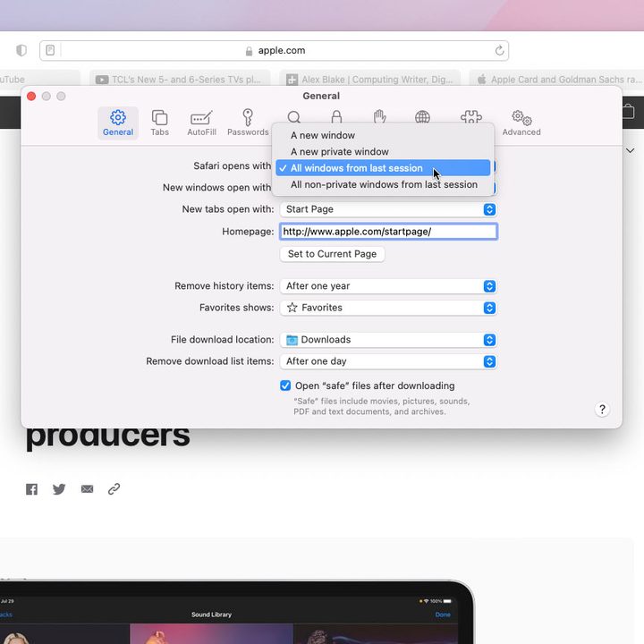
Task: Switch to the Tabs preferences pane
Action: (x=159, y=123)
